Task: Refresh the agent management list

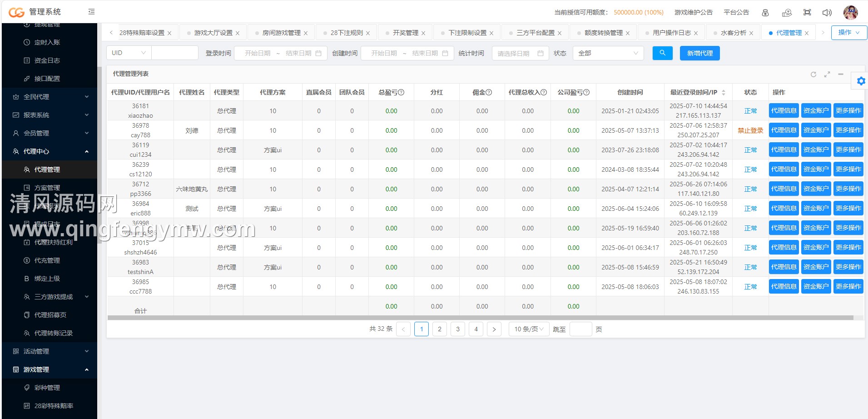Action: [813, 74]
